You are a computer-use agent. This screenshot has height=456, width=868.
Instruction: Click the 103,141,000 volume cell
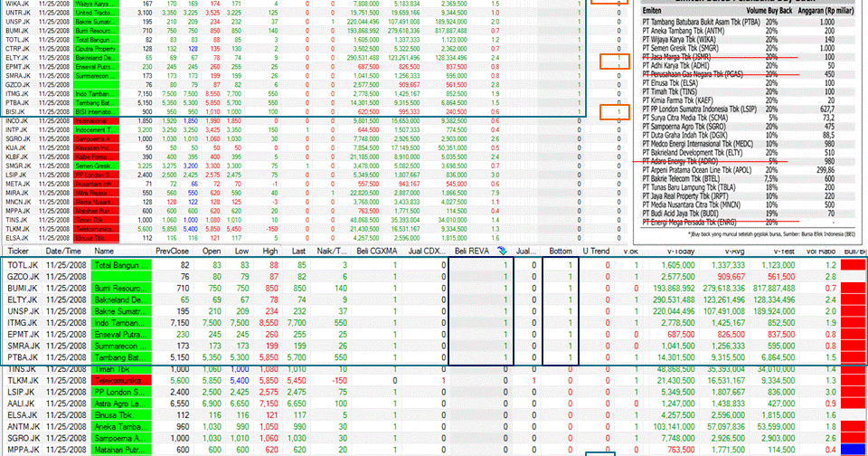[673, 427]
